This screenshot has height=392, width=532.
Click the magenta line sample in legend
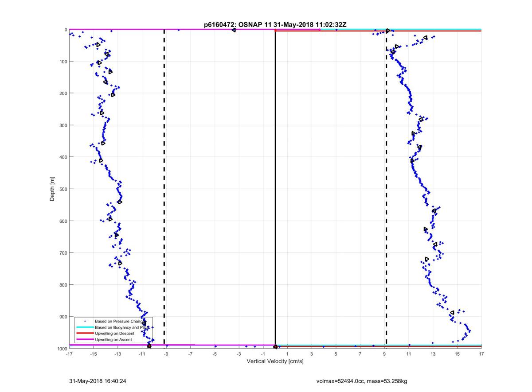click(x=85, y=339)
